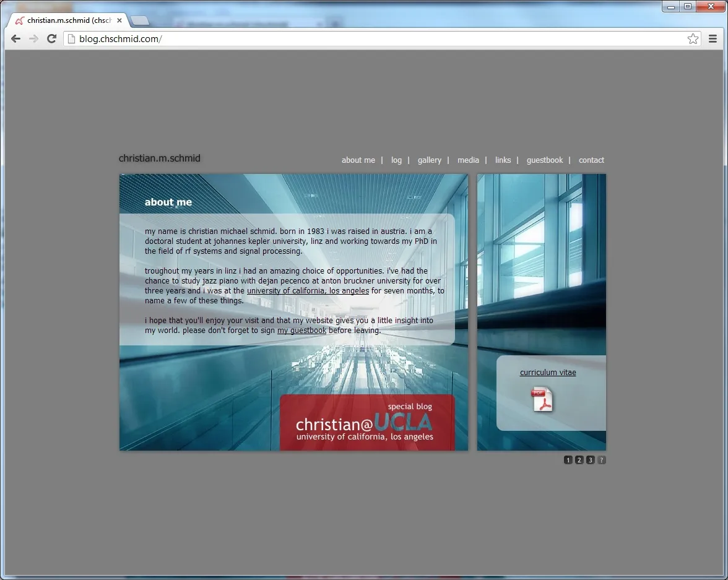Viewport: 728px width, 580px height.
Task: Reload the page with the refresh icon
Action: [x=51, y=39]
